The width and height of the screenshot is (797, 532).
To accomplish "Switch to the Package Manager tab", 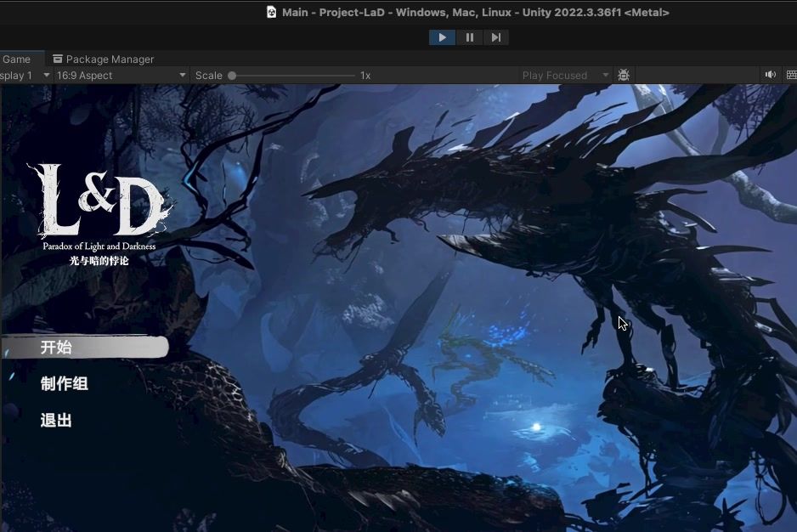I will click(x=109, y=59).
